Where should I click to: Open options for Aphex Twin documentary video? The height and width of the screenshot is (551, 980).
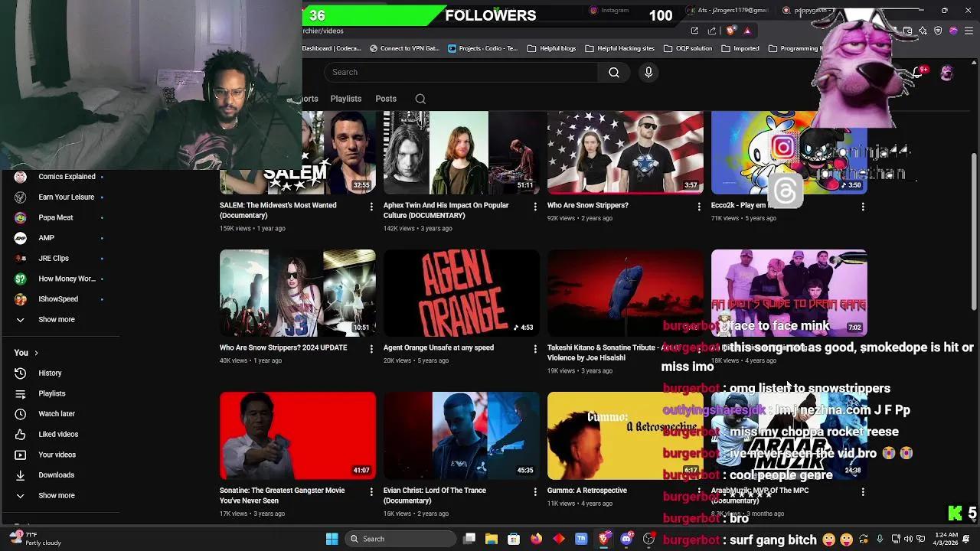coord(535,207)
